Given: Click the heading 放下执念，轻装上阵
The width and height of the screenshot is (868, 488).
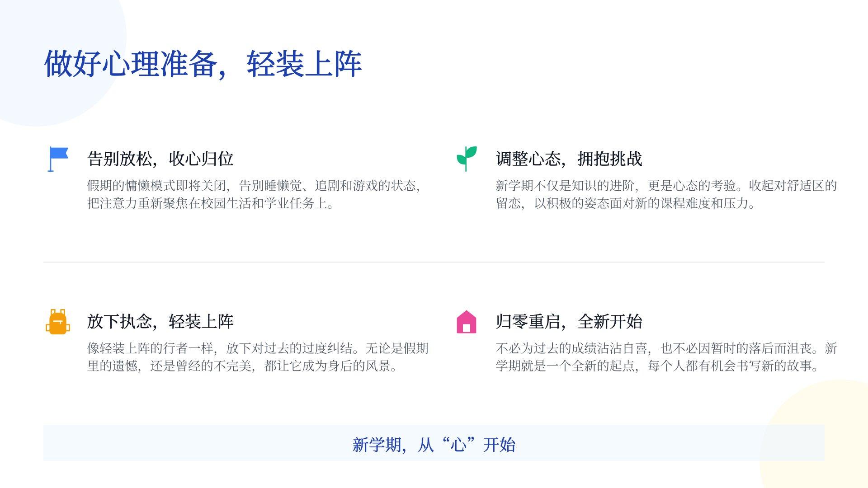Looking at the screenshot, I should 160,322.
